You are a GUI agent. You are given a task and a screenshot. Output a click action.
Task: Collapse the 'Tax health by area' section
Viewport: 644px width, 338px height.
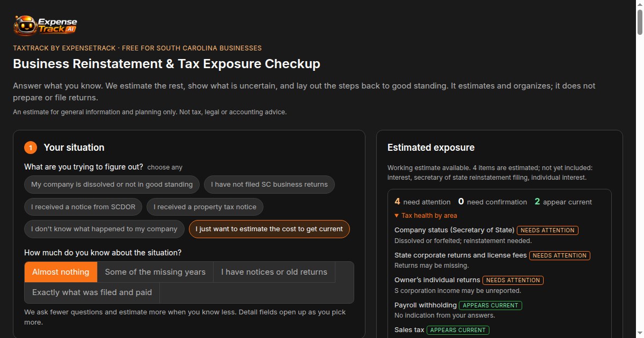pyautogui.click(x=426, y=216)
